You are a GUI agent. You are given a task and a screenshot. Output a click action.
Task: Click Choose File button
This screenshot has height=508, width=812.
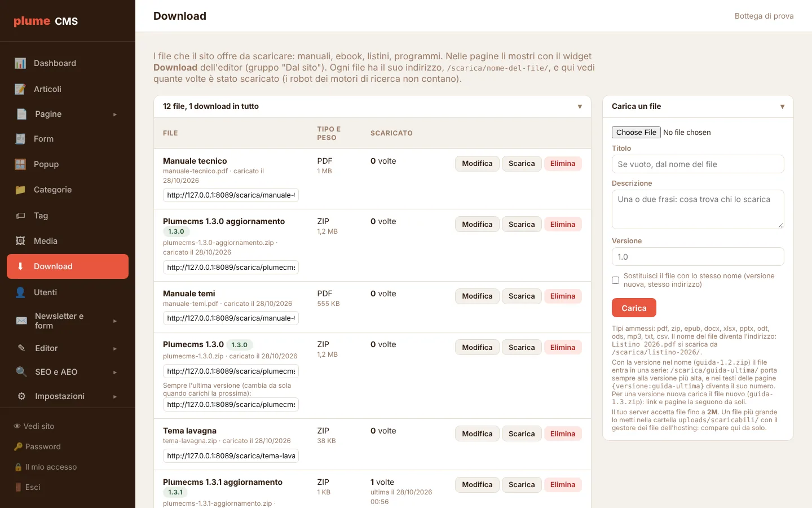[636, 132]
